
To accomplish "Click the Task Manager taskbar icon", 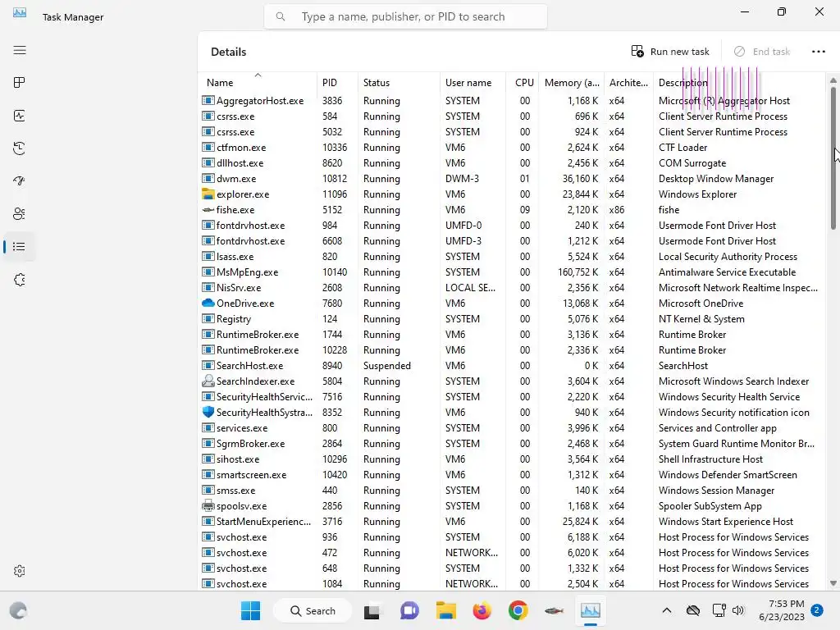I will point(591,610).
